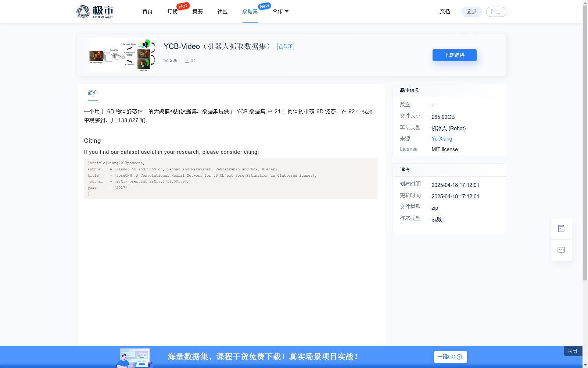Select the 数据集 datasets tab

pos(250,11)
